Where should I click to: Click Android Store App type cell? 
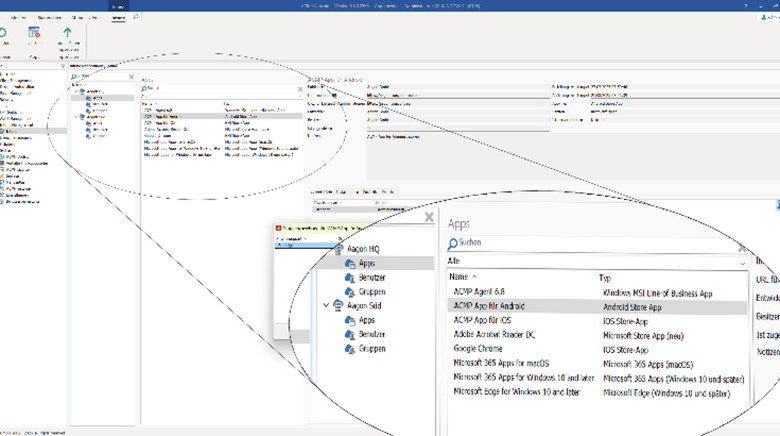click(632, 307)
